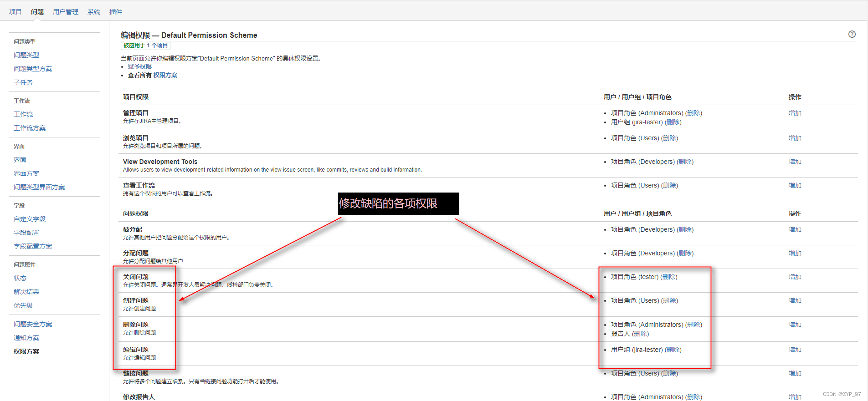Open 问题类型界面方案 sidebar link

pyautogui.click(x=39, y=187)
